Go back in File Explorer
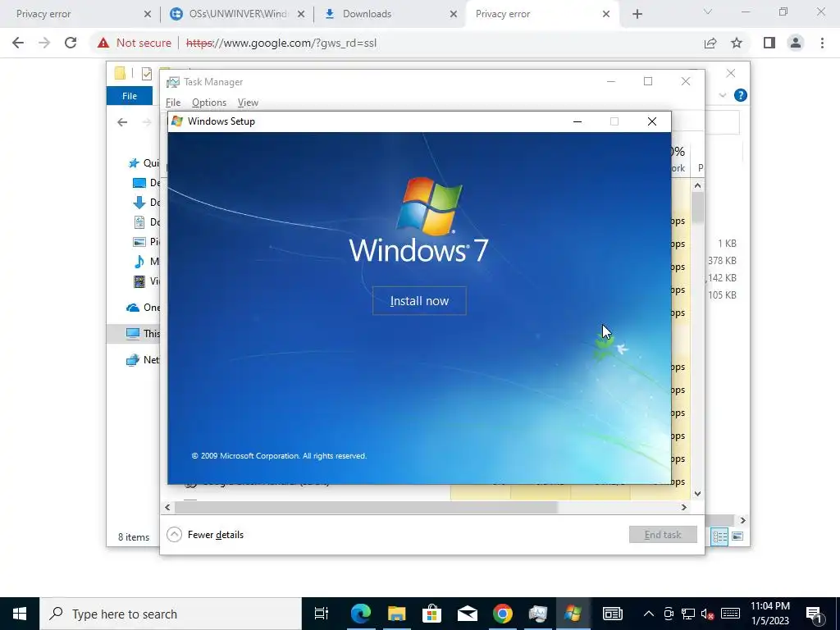This screenshot has width=840, height=630. pyautogui.click(x=122, y=123)
